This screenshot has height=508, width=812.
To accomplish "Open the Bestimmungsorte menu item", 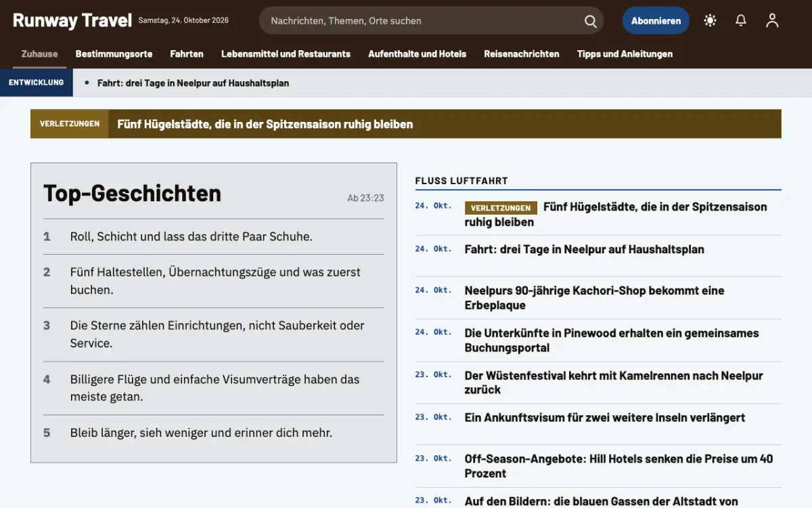I will coord(114,54).
